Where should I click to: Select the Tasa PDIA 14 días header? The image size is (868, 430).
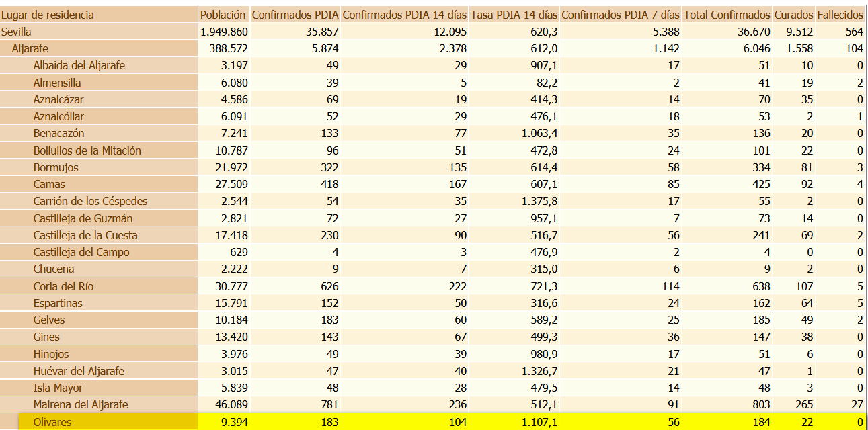tap(514, 15)
